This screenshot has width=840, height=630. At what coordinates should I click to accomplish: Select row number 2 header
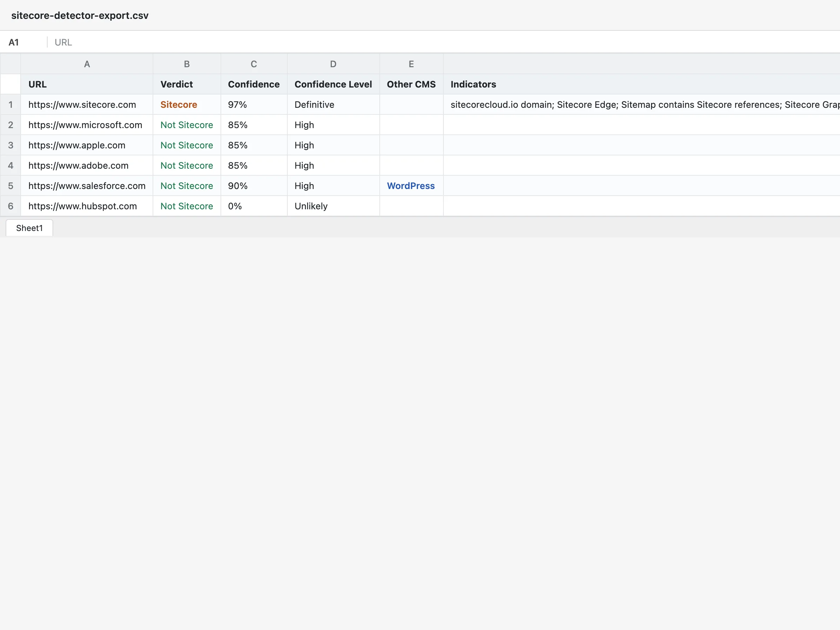click(10, 125)
